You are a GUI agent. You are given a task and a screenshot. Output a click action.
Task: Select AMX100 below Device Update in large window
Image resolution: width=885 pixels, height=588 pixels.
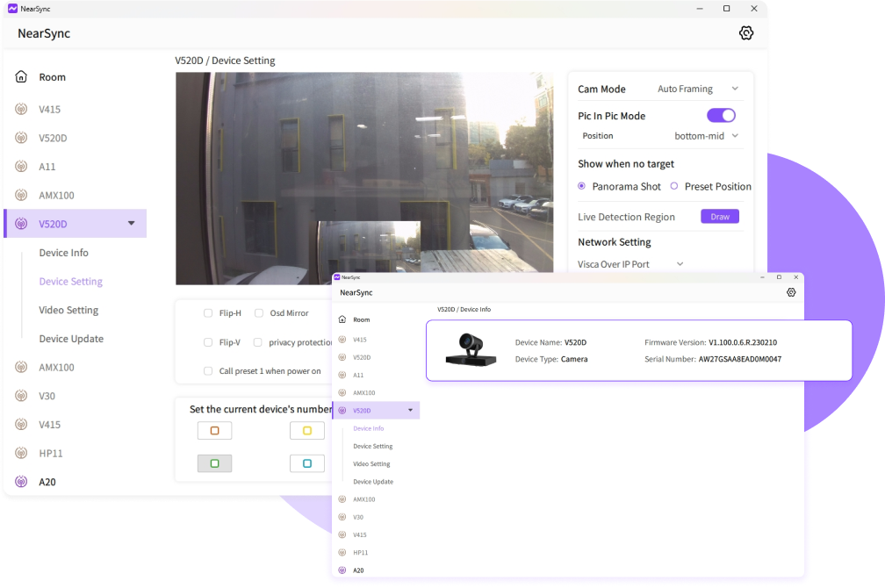point(56,368)
